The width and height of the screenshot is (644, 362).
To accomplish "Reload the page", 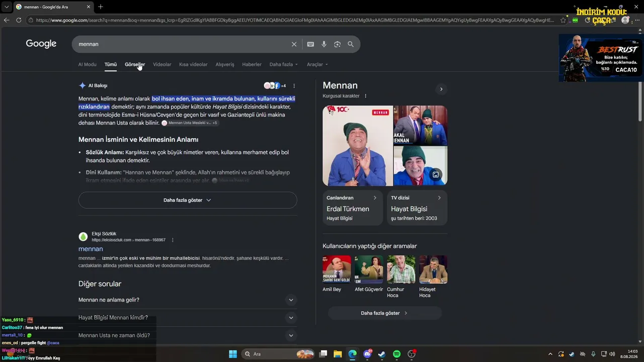I will point(19,20).
